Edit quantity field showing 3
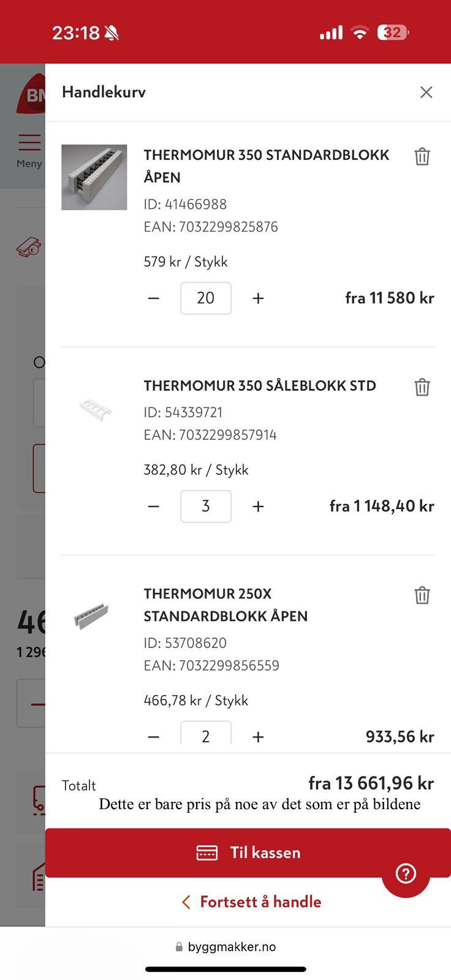The width and height of the screenshot is (451, 980). [x=206, y=507]
